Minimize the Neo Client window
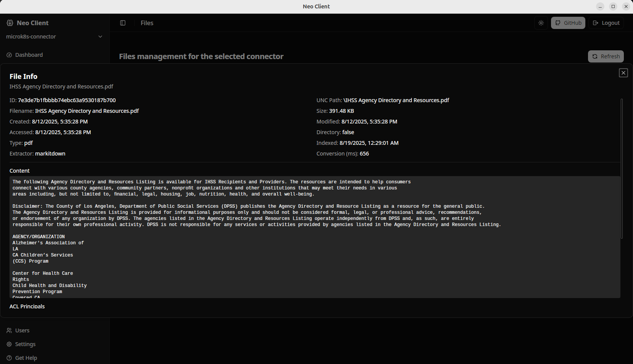 600,6
